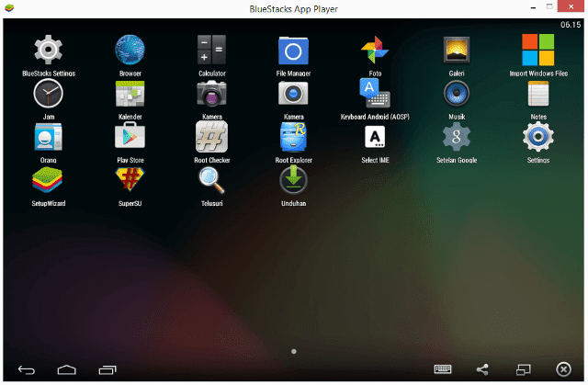Click the BlueStacks logo in title bar
The image size is (588, 385).
point(9,8)
